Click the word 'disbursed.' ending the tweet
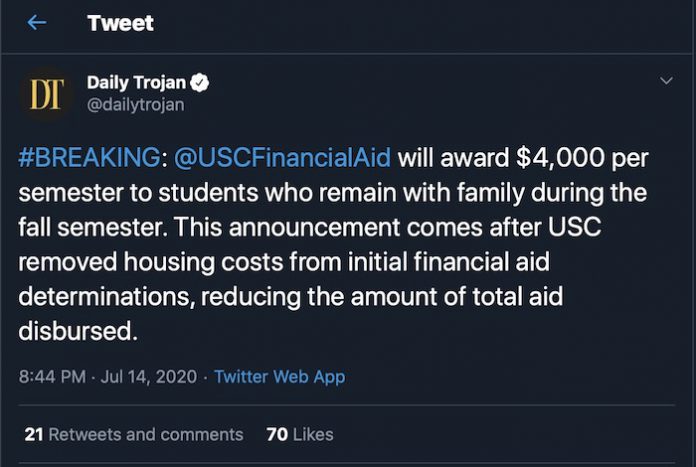Screen dimensions: 696x467 tap(78, 331)
